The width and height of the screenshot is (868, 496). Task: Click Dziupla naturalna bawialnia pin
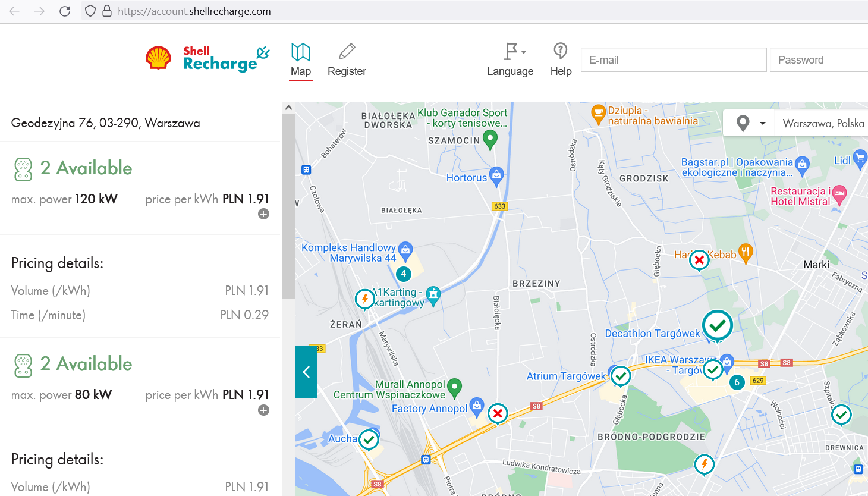pos(598,113)
